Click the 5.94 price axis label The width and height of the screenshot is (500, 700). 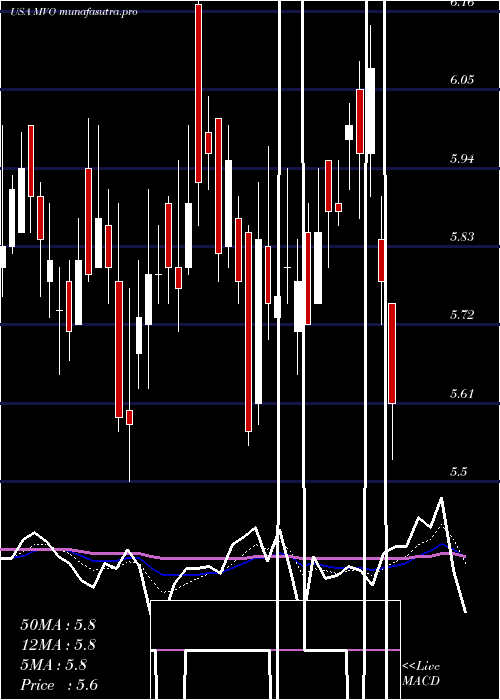coord(461,158)
